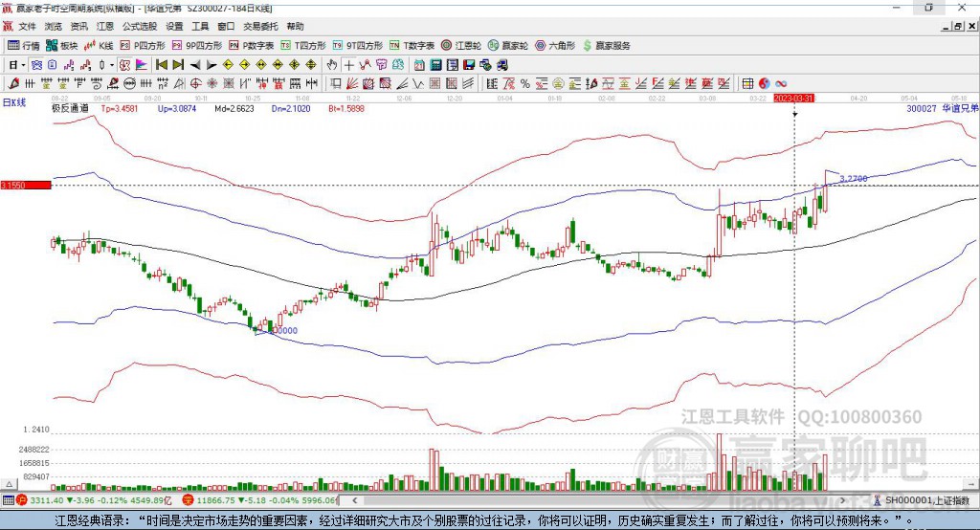Viewport: 980px width, 530px height.
Task: Click the first yellow diamond arrow icon
Action: pos(228,65)
